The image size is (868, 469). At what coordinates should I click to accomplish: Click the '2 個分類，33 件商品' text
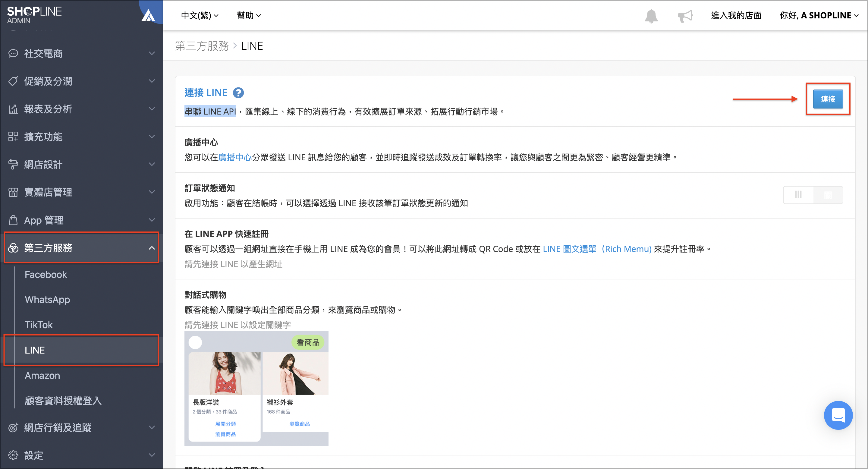point(215,412)
